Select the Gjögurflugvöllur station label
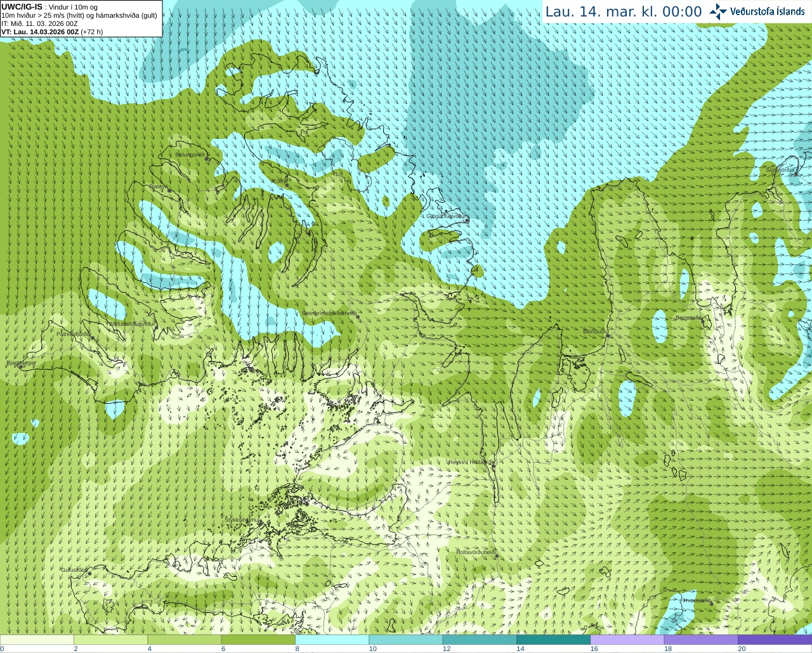 click(446, 216)
